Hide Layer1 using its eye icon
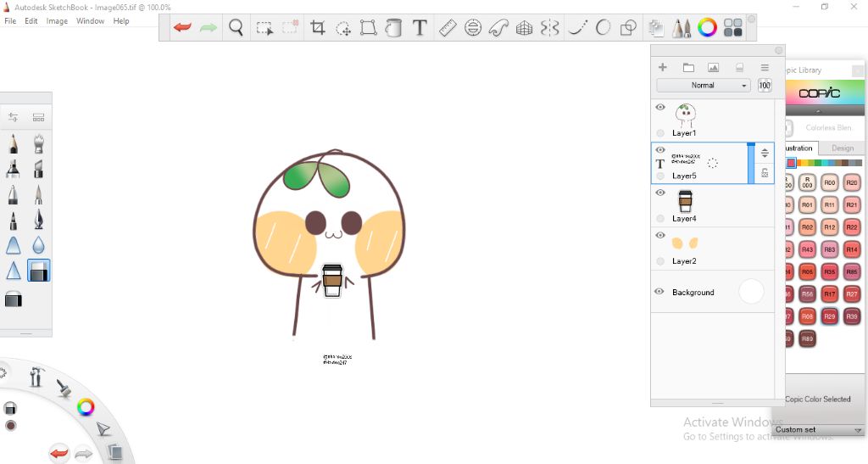This screenshot has height=464, width=868. point(660,108)
